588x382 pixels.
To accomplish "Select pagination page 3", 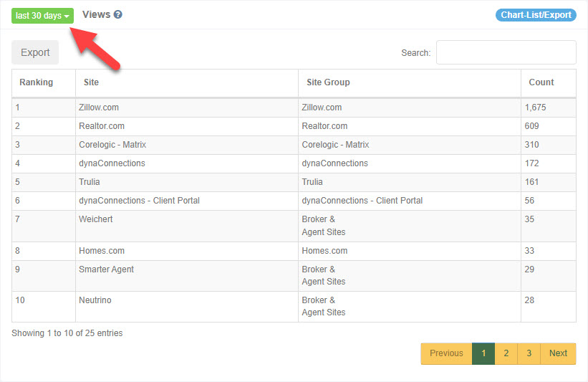I will (x=529, y=353).
